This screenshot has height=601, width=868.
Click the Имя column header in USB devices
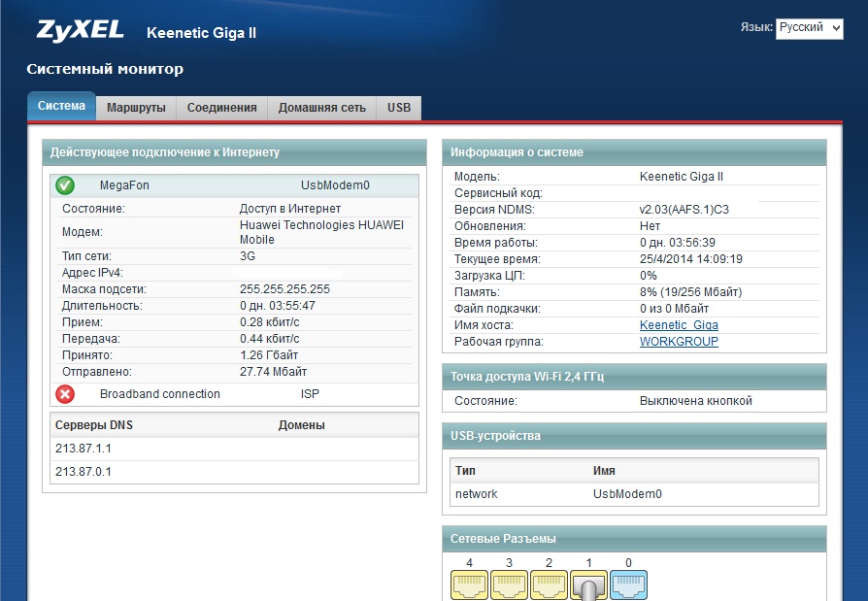[604, 470]
